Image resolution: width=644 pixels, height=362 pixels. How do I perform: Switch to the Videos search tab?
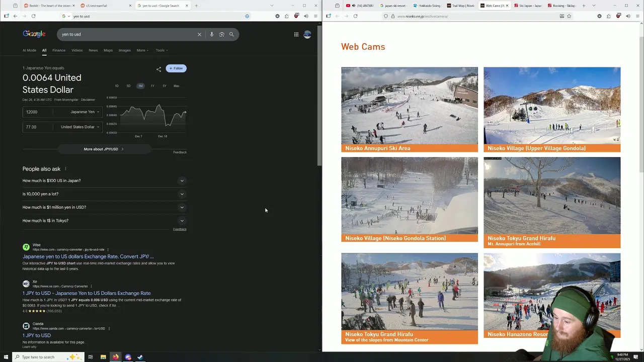(x=77, y=50)
